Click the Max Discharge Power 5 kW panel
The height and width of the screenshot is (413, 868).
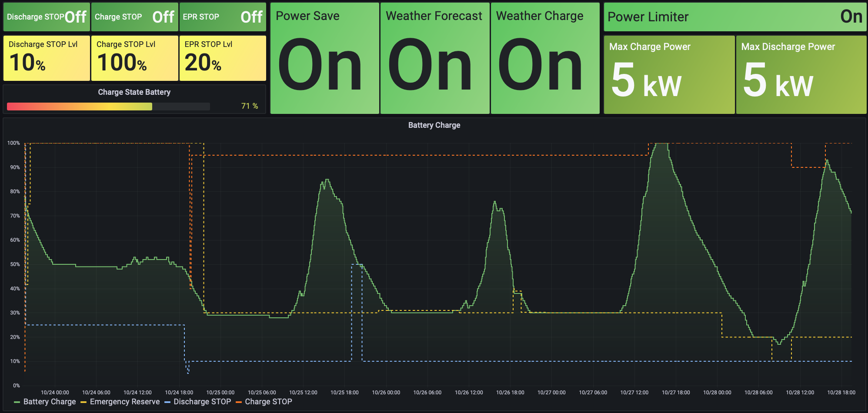pyautogui.click(x=801, y=75)
